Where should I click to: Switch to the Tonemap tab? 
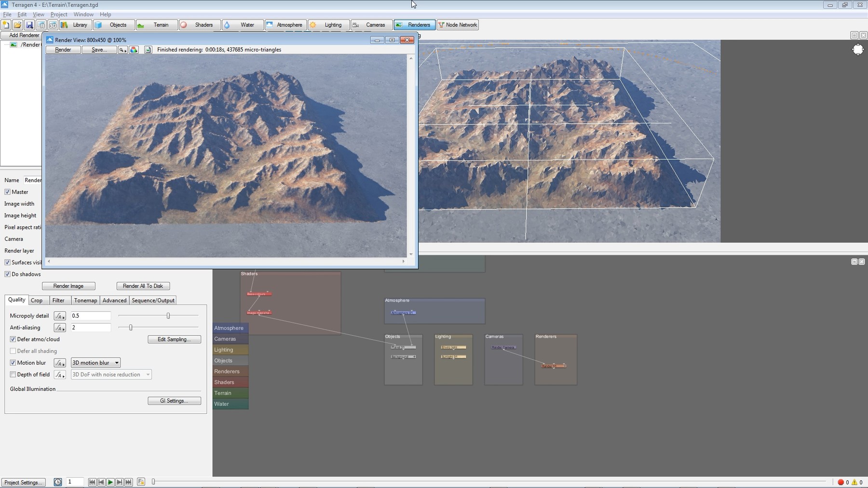tap(85, 300)
